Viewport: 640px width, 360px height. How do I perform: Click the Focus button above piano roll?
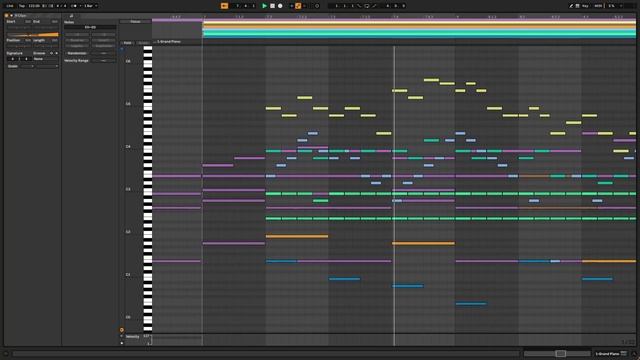(x=135, y=22)
